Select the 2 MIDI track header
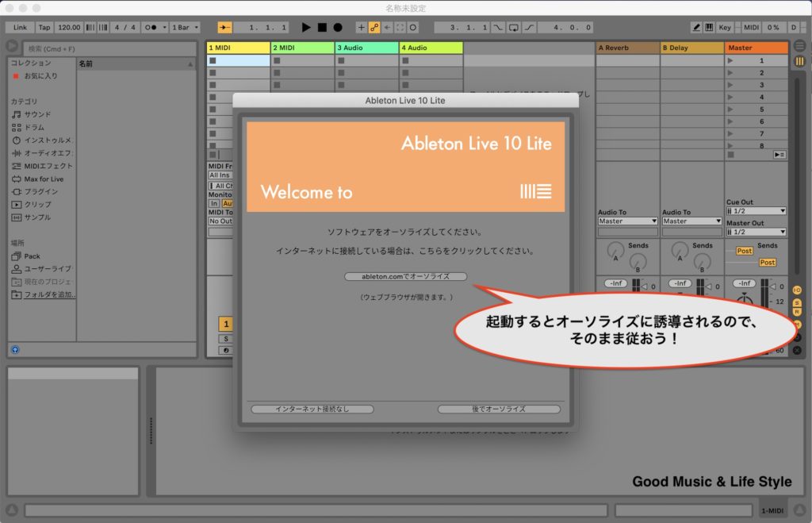Screen dimensions: 812x523 pyautogui.click(x=303, y=48)
